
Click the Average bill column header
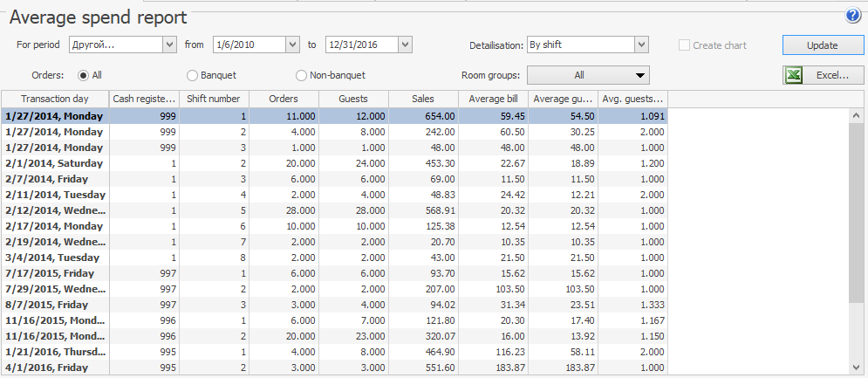493,100
